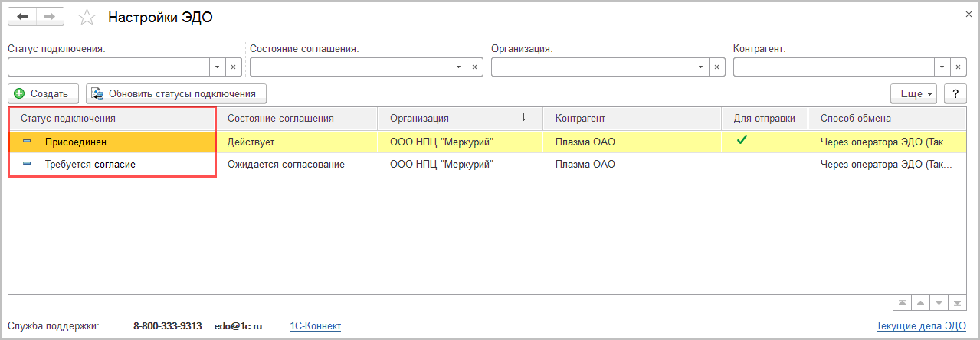Open the 1С-Коннект link
This screenshot has height=340, width=980.
point(315,326)
